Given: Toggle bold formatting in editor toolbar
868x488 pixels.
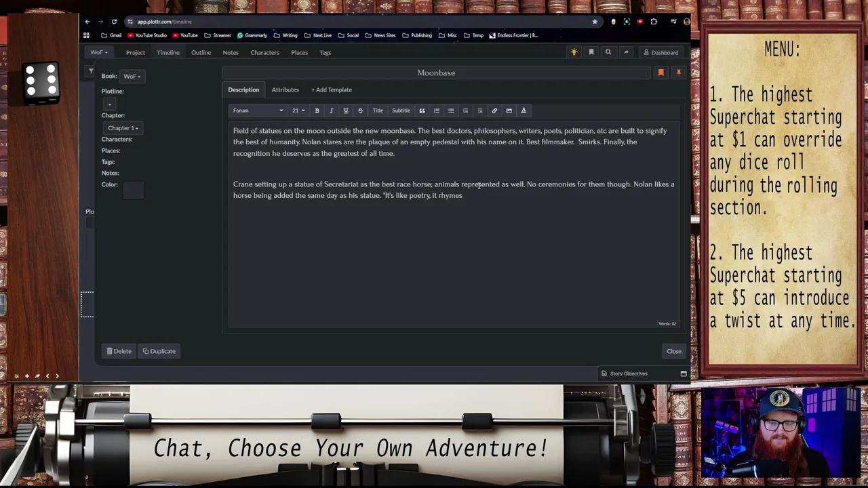Looking at the screenshot, I should pos(317,110).
